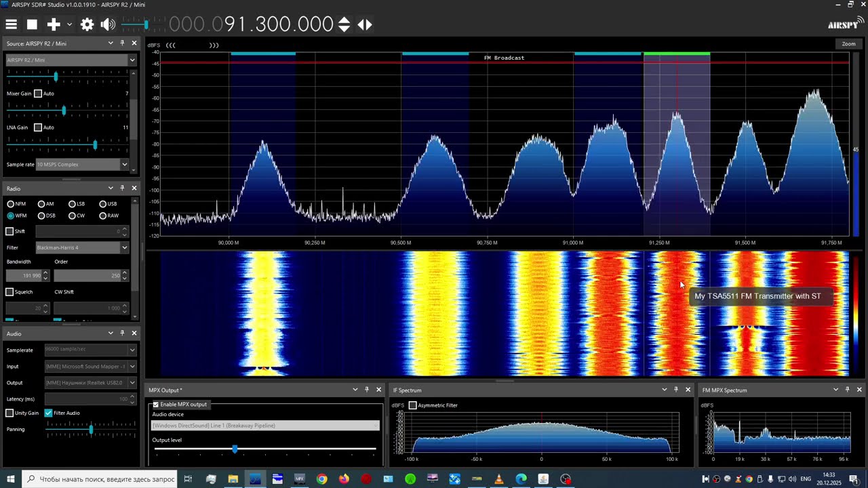Image resolution: width=868 pixels, height=488 pixels.
Task: Open the Windows Start menu
Action: (10, 479)
